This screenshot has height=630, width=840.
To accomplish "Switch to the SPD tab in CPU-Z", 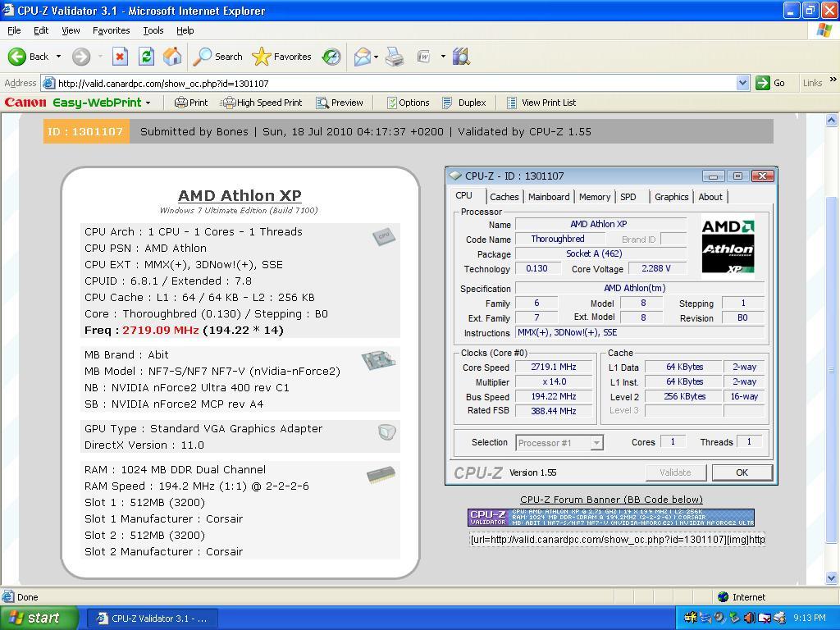I will point(628,197).
